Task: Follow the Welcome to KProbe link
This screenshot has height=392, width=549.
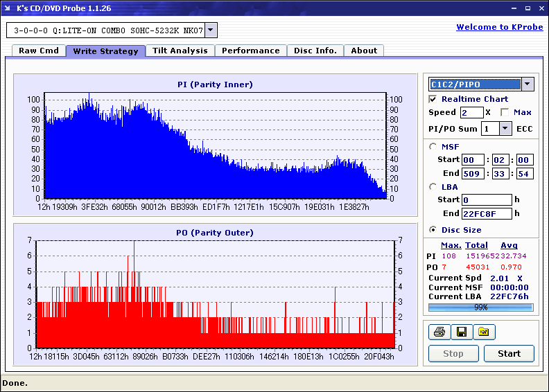Action: pos(500,27)
